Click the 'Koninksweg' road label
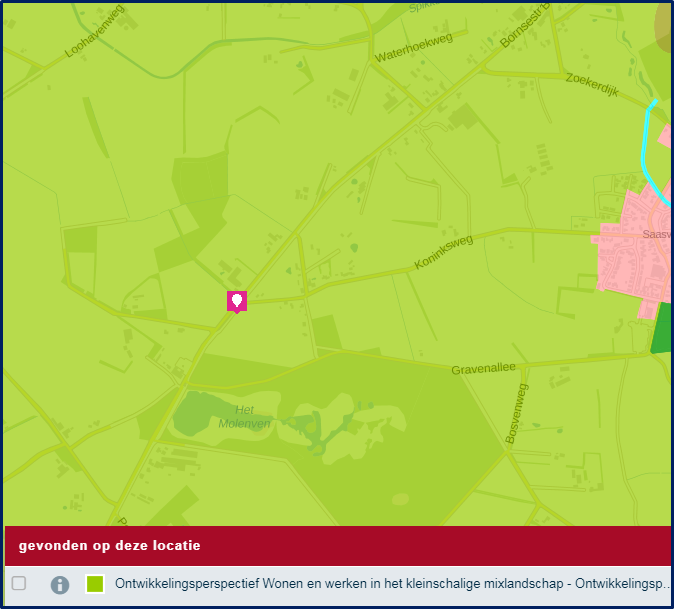Image resolution: width=674 pixels, height=609 pixels. [443, 252]
